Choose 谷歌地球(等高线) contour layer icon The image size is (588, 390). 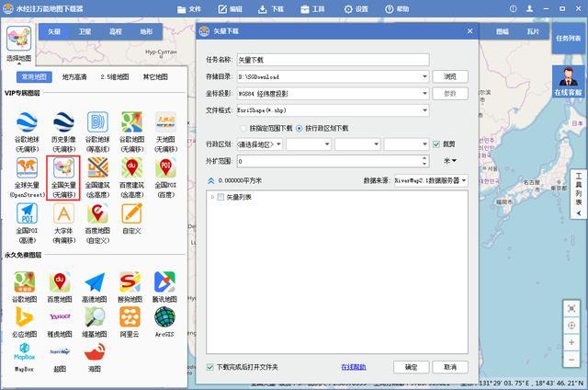[97, 122]
